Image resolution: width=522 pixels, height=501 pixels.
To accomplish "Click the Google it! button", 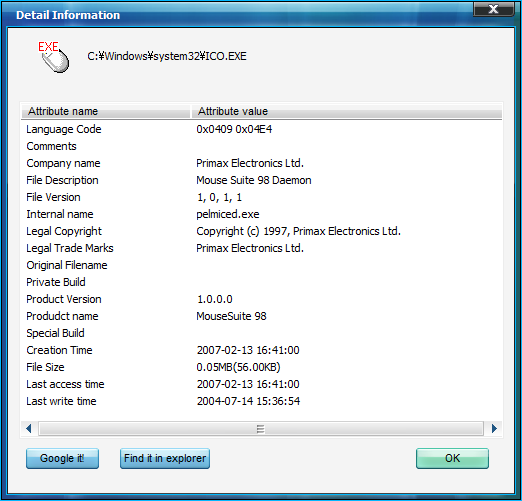I will [62, 458].
